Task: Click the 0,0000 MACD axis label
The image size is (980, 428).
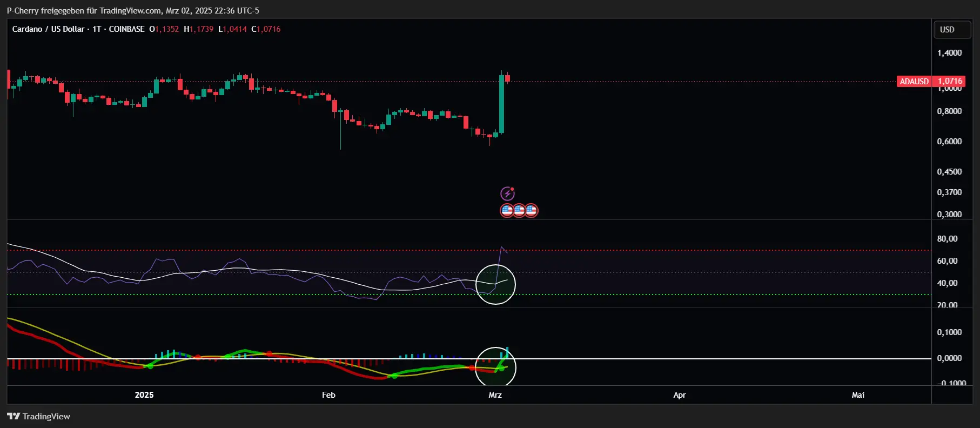Action: 949,358
